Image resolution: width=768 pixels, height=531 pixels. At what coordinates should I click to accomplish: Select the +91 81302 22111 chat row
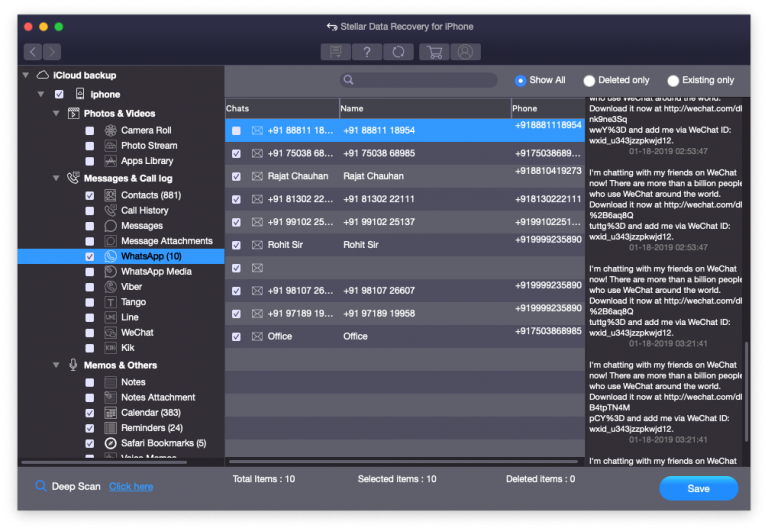[405, 199]
